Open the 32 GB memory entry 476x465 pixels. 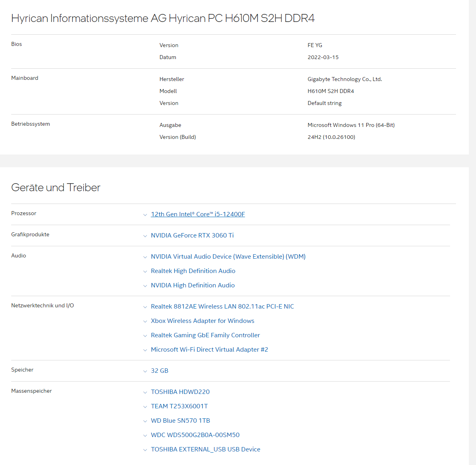click(159, 371)
